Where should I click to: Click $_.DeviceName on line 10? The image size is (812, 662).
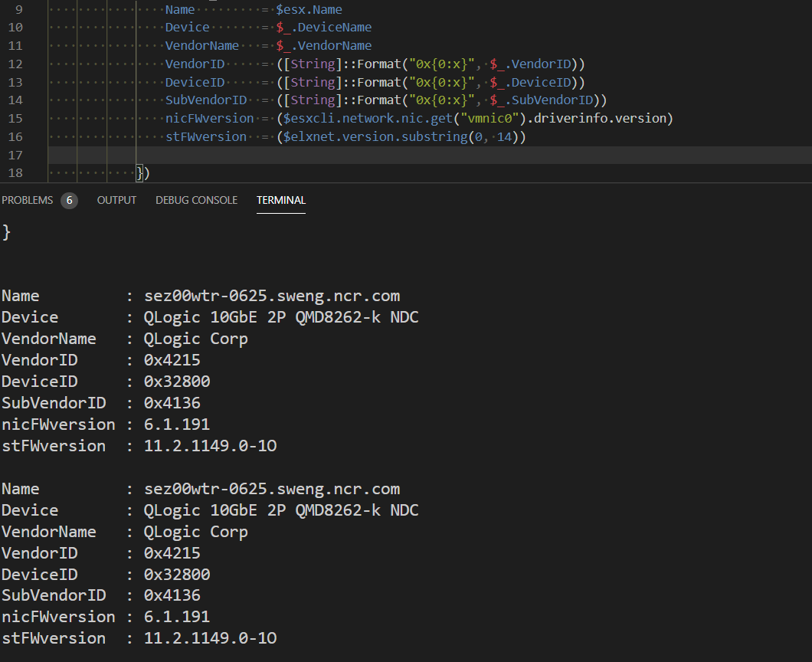click(324, 27)
